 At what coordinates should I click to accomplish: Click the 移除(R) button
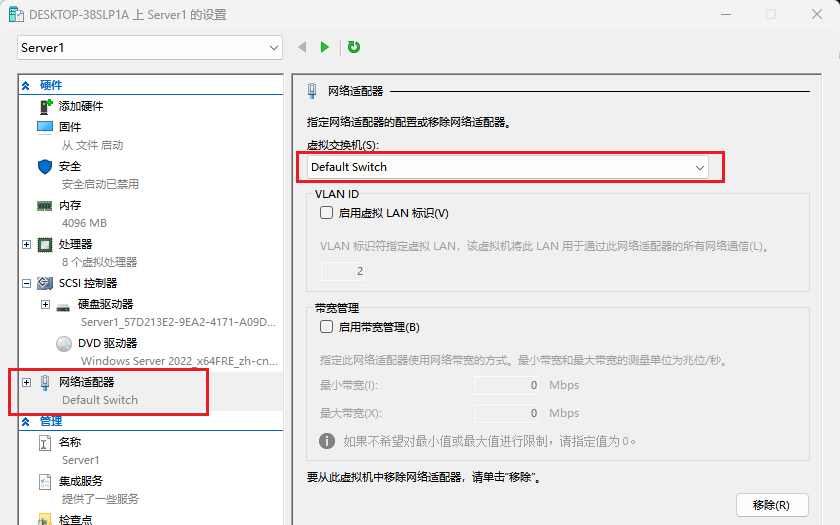771,505
